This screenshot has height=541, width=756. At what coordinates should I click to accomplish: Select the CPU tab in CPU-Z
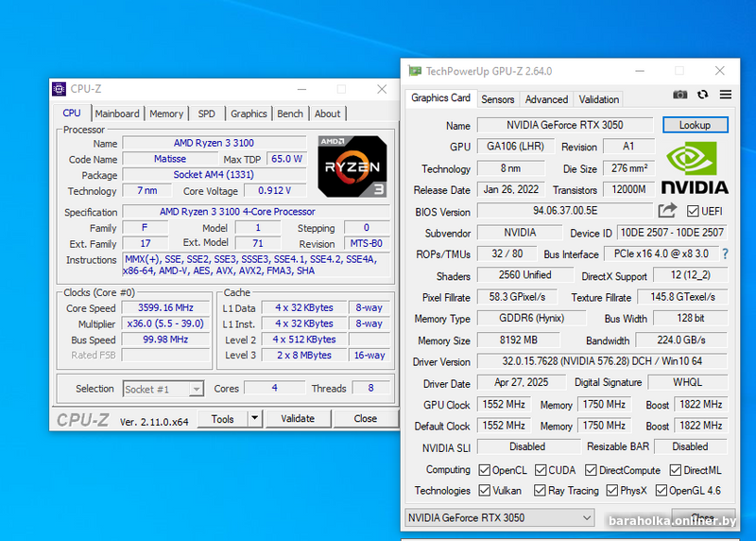[72, 113]
